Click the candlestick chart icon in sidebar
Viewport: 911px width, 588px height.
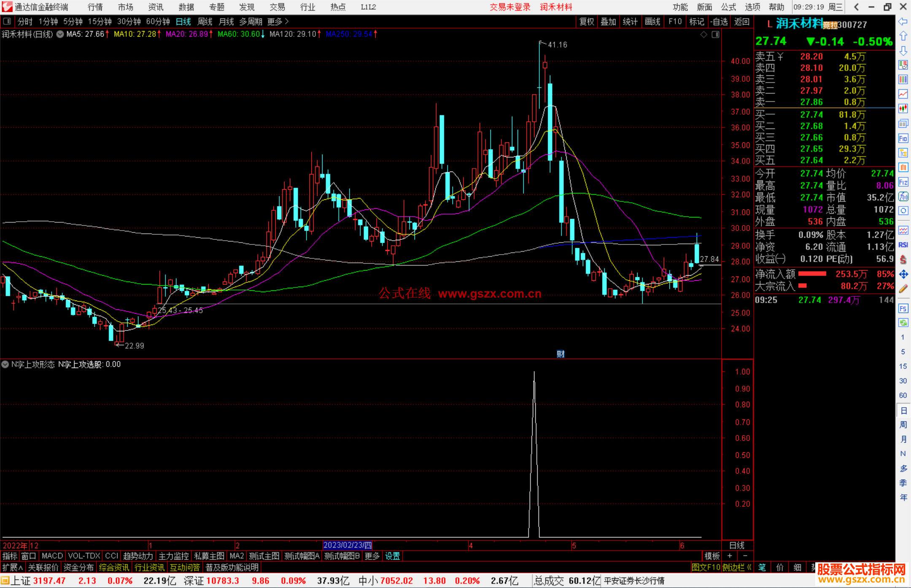coord(903,109)
